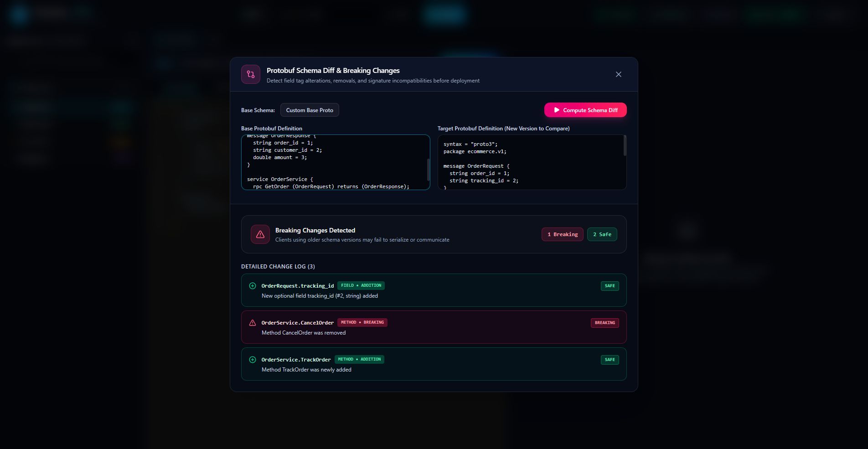868x449 pixels.
Task: Close the Protobuf Schema Diff dialog
Action: 618,74
